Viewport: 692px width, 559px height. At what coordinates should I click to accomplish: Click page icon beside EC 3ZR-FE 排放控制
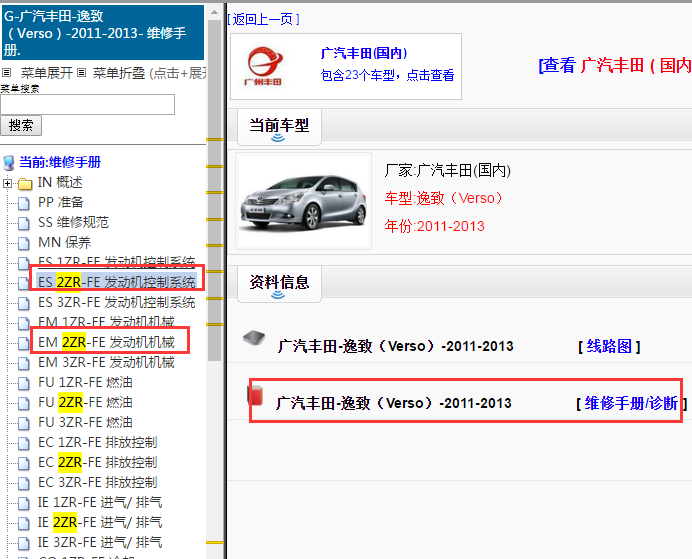(x=24, y=483)
